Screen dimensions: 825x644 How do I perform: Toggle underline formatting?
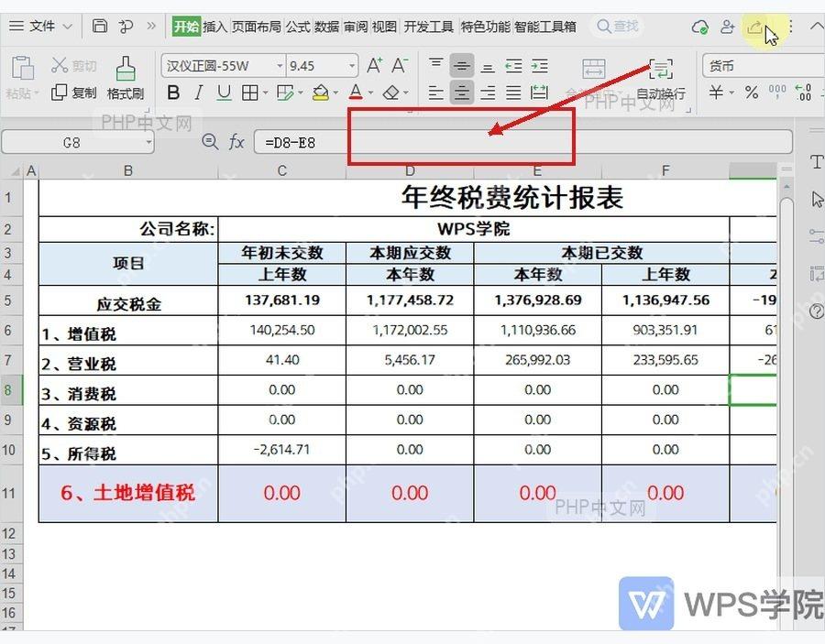click(x=225, y=93)
